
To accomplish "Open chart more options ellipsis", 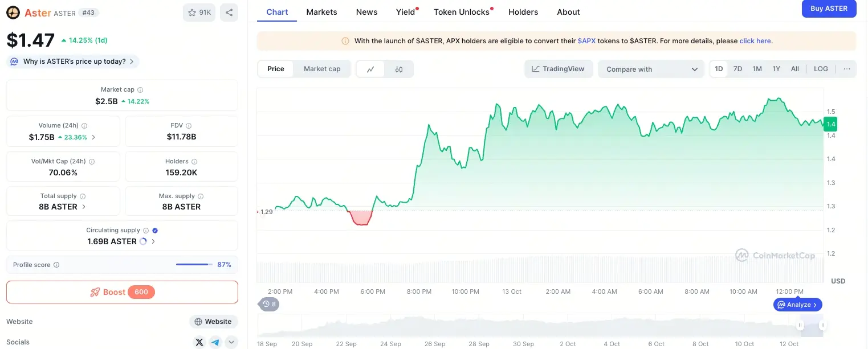I will tap(846, 69).
